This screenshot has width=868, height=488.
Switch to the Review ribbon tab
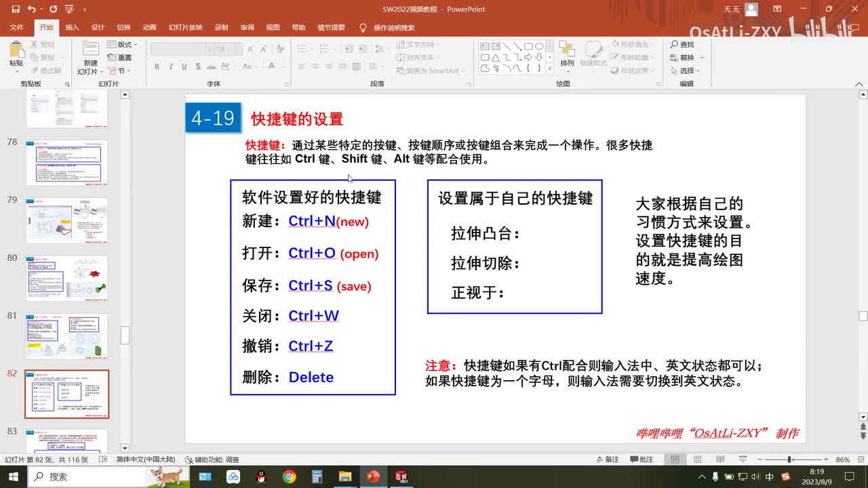coord(247,28)
